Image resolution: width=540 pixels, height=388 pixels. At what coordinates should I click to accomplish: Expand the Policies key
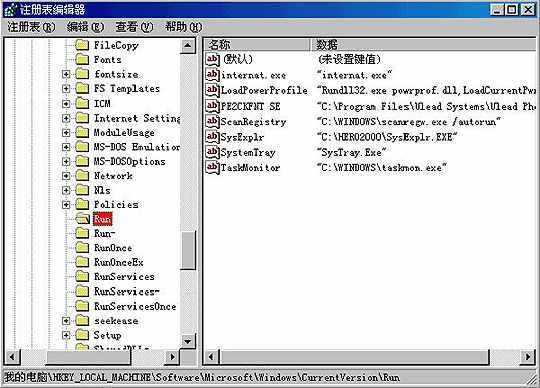point(66,205)
